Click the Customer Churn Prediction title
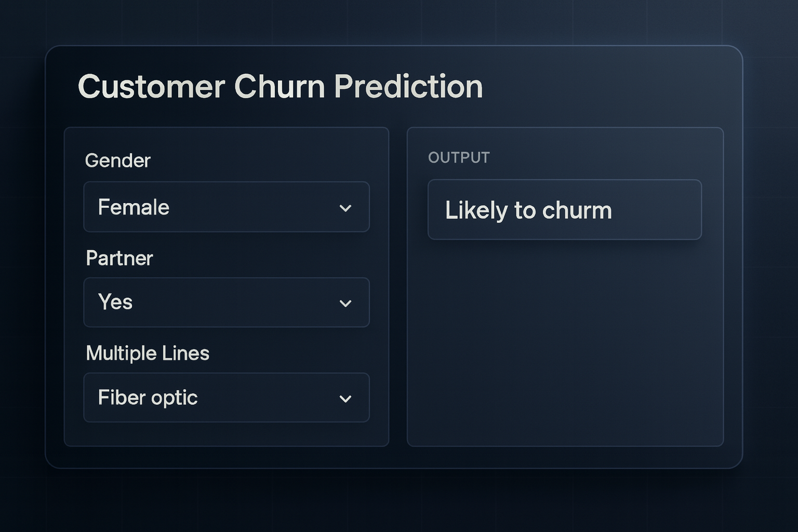Image resolution: width=798 pixels, height=532 pixels. (281, 87)
